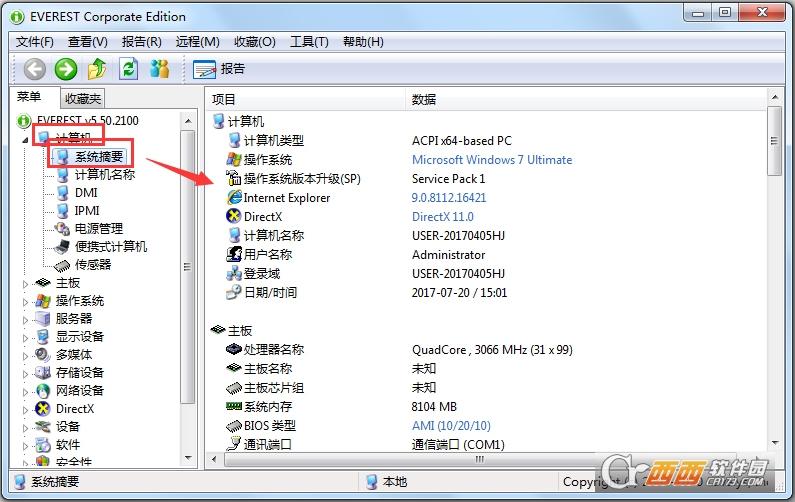This screenshot has height=502, width=795.
Task: Click the 项目 column header
Action: pos(305,99)
